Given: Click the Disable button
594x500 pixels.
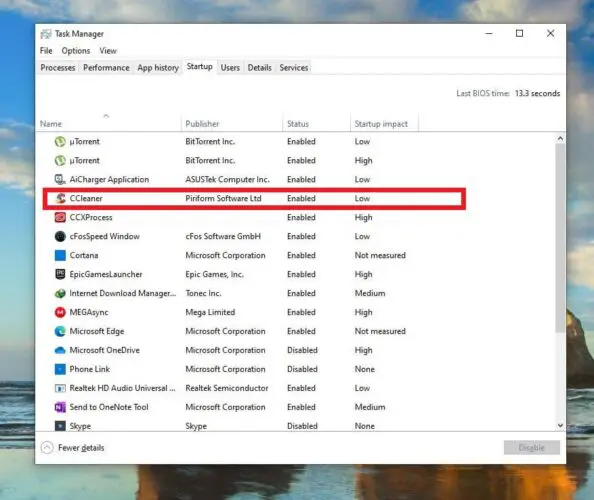Looking at the screenshot, I should point(531,448).
